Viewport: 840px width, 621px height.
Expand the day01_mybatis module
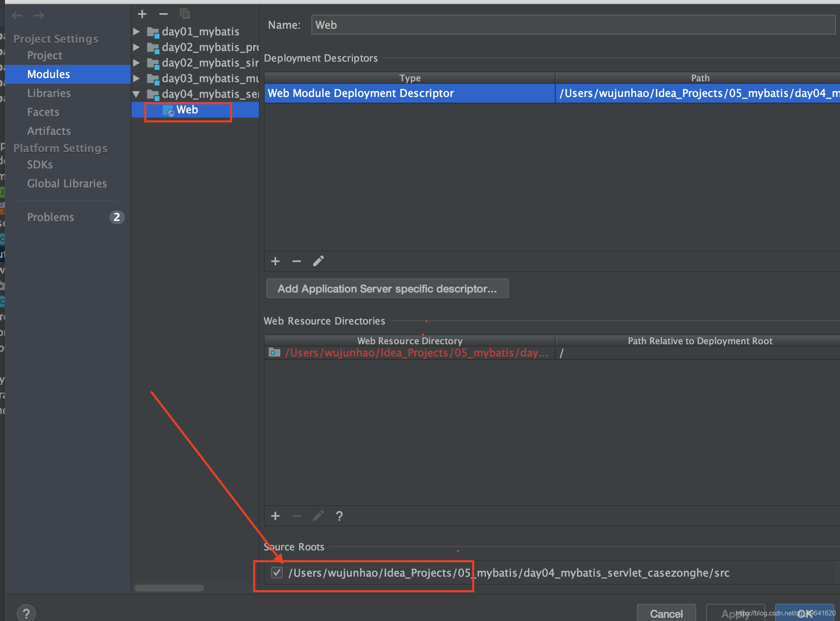point(136,32)
